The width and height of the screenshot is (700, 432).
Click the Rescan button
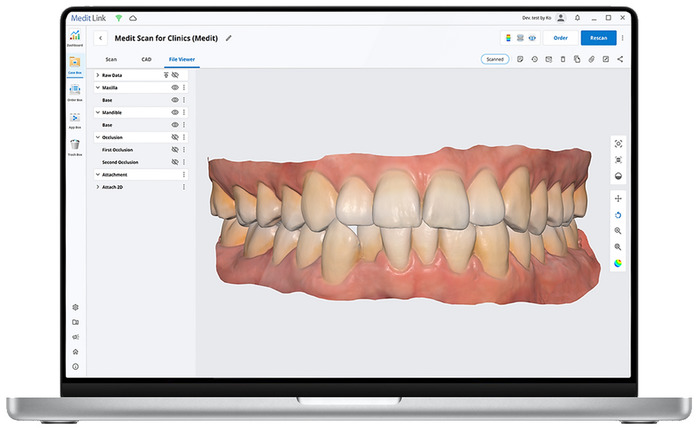(598, 38)
